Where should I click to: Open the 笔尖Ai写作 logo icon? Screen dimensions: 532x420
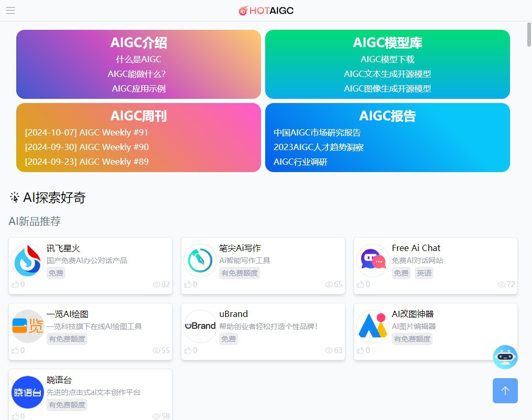200,260
